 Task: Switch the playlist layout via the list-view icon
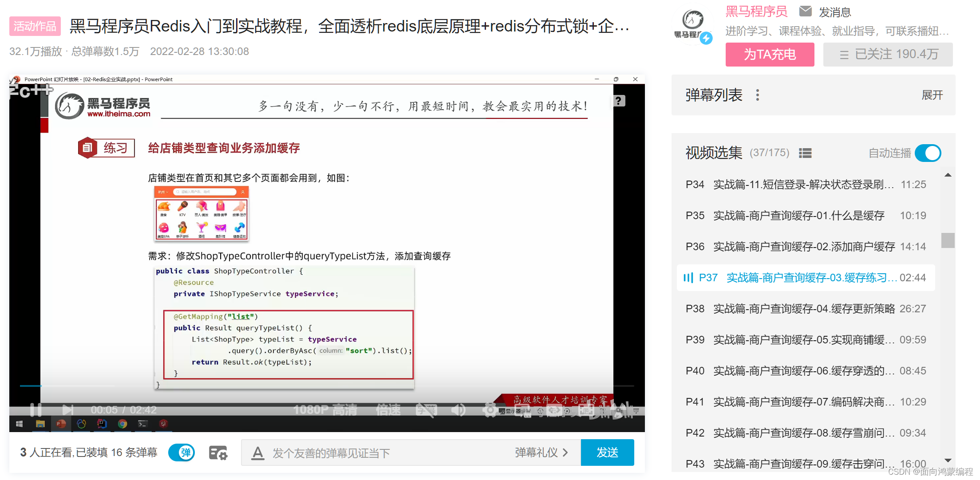pyautogui.click(x=805, y=153)
